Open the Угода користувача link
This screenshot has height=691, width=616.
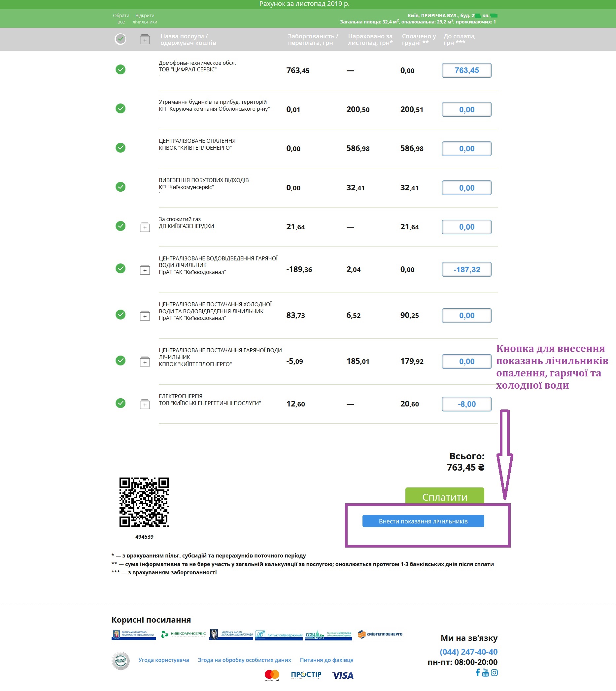click(x=163, y=660)
